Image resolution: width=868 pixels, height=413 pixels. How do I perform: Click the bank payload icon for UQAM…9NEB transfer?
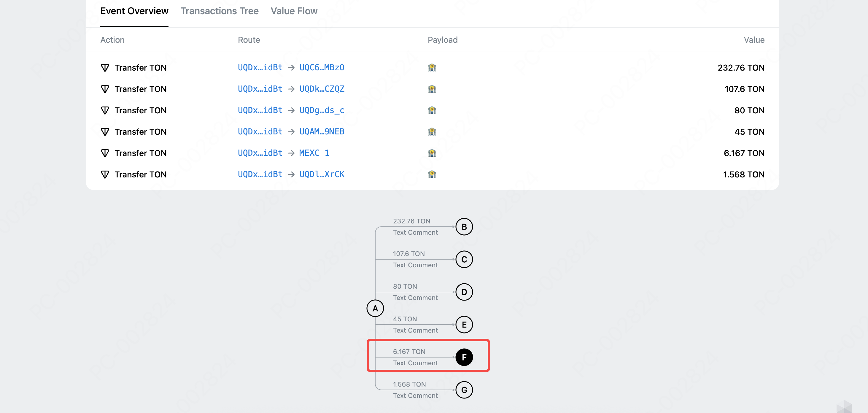(432, 132)
